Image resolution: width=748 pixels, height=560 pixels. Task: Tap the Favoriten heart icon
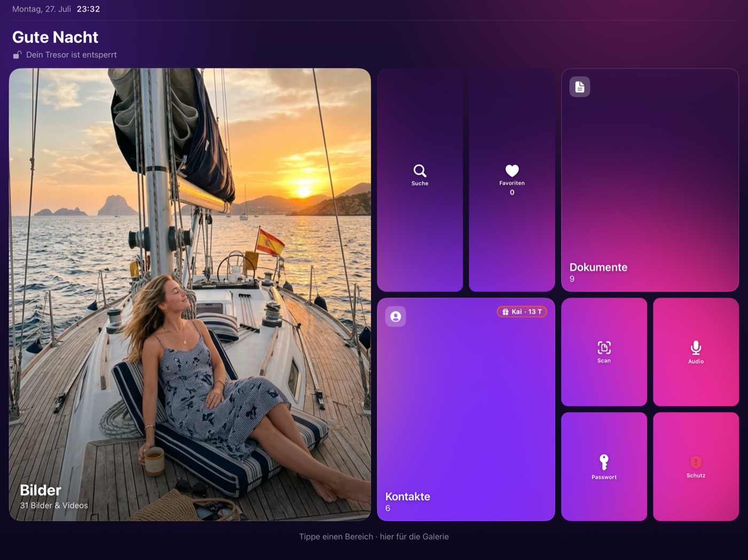512,170
